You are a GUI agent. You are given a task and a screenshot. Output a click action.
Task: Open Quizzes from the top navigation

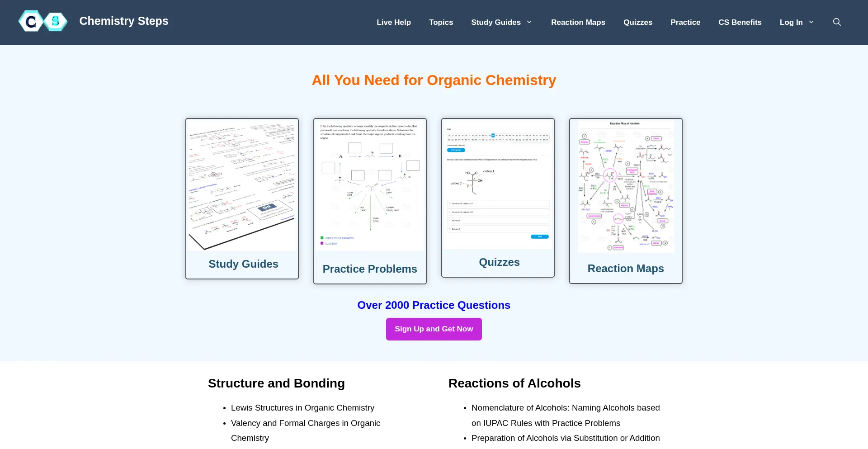coord(637,22)
